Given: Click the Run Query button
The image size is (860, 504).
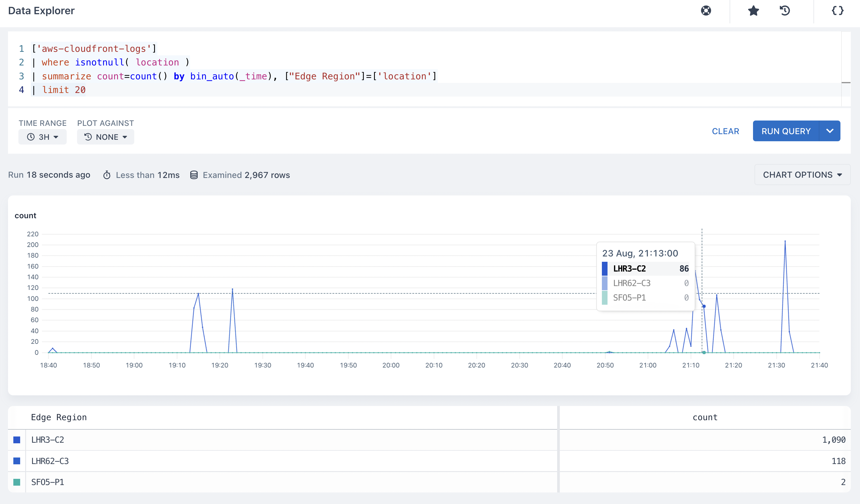Looking at the screenshot, I should point(786,131).
